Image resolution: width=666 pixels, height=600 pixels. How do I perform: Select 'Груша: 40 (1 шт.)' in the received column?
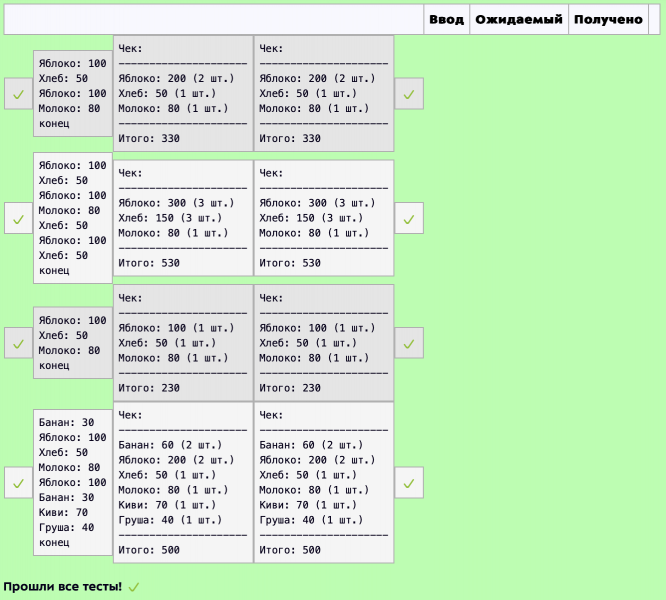311,520
